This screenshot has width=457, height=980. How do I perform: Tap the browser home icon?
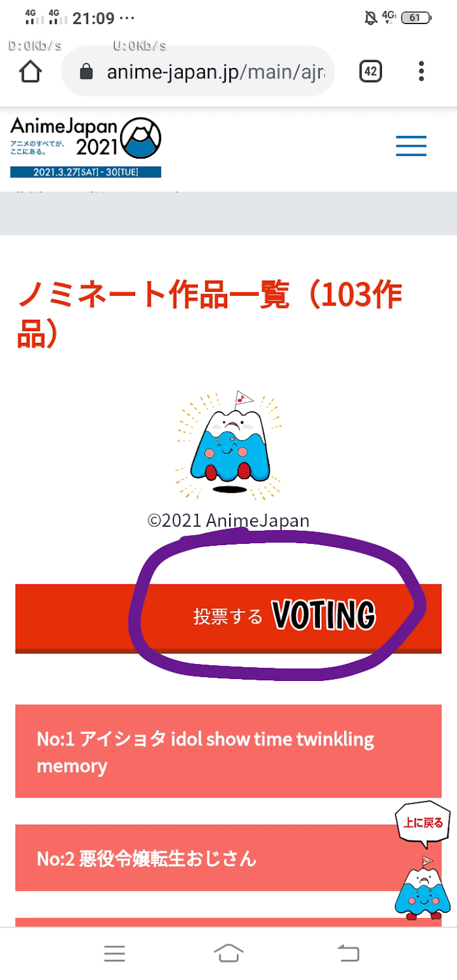pyautogui.click(x=31, y=71)
